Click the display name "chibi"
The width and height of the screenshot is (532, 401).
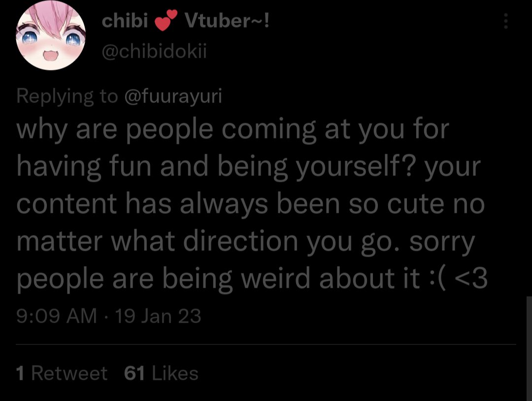125,21
